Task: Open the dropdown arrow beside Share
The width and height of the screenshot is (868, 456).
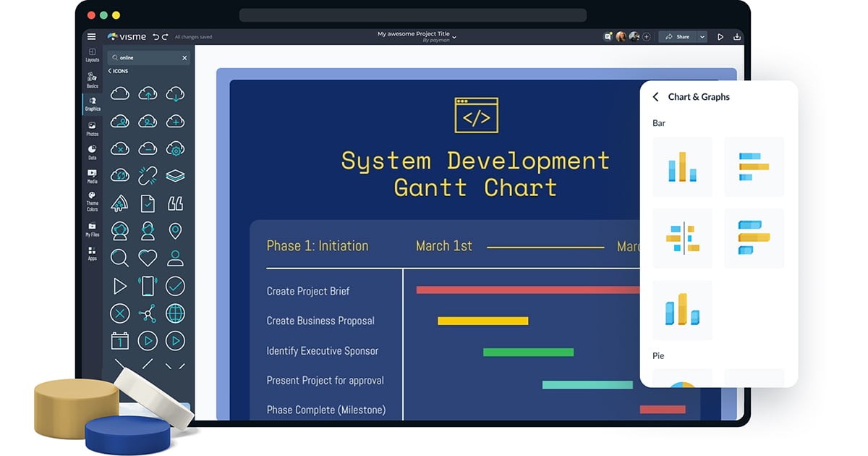Action: [x=702, y=37]
